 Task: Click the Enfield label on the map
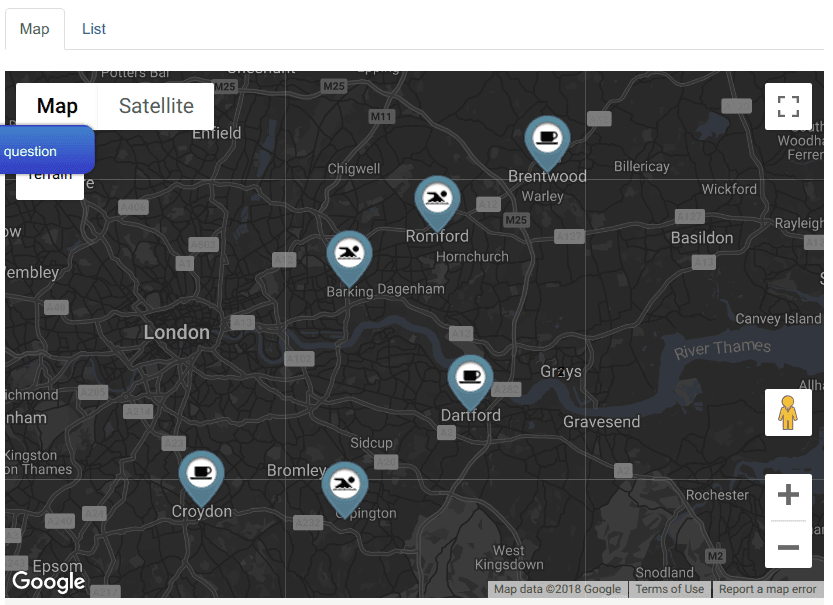click(217, 133)
